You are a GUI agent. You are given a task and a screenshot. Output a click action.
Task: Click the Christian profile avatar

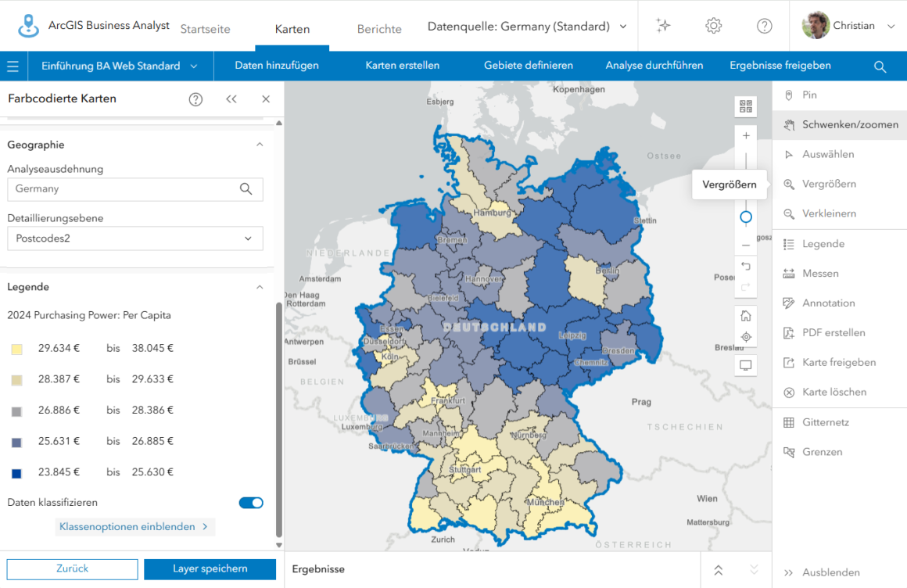coord(816,26)
